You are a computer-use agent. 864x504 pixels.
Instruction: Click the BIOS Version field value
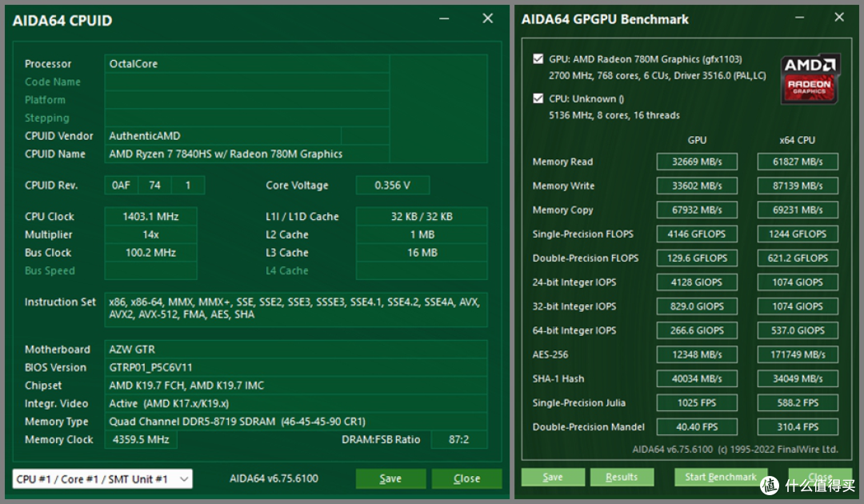(x=296, y=367)
